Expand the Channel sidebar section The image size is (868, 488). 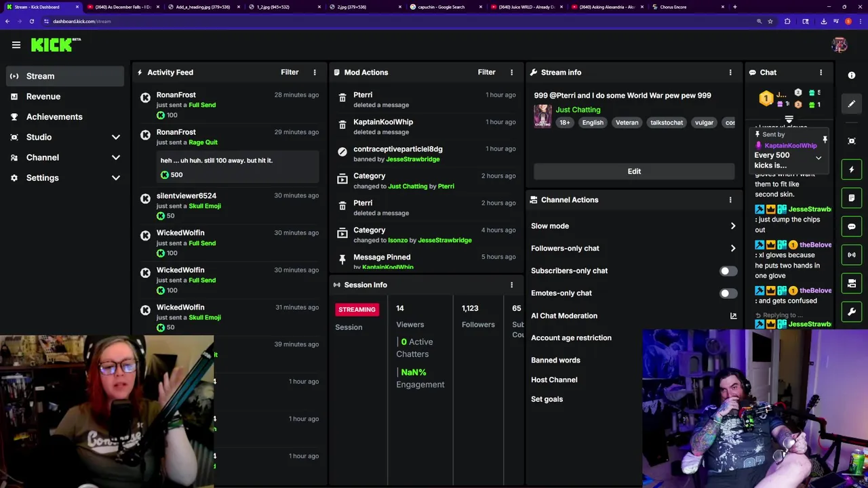tap(116, 157)
